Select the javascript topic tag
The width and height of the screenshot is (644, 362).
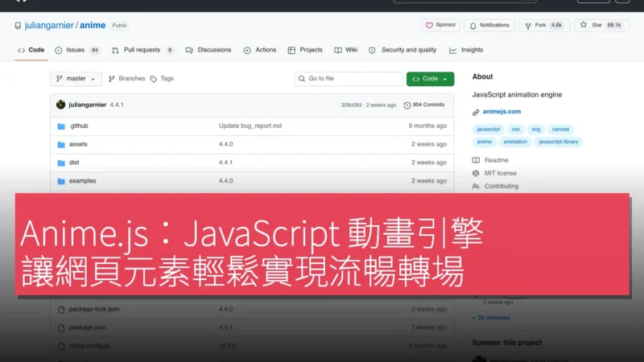(x=489, y=130)
